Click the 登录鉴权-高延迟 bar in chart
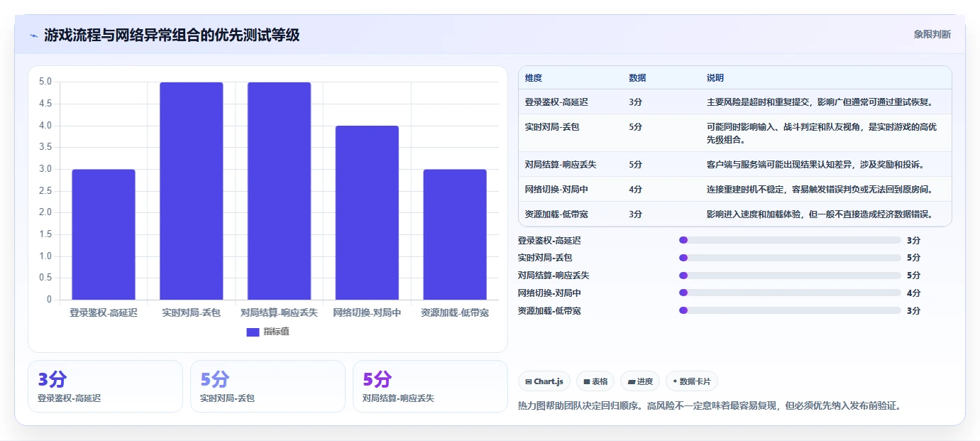 [104, 234]
